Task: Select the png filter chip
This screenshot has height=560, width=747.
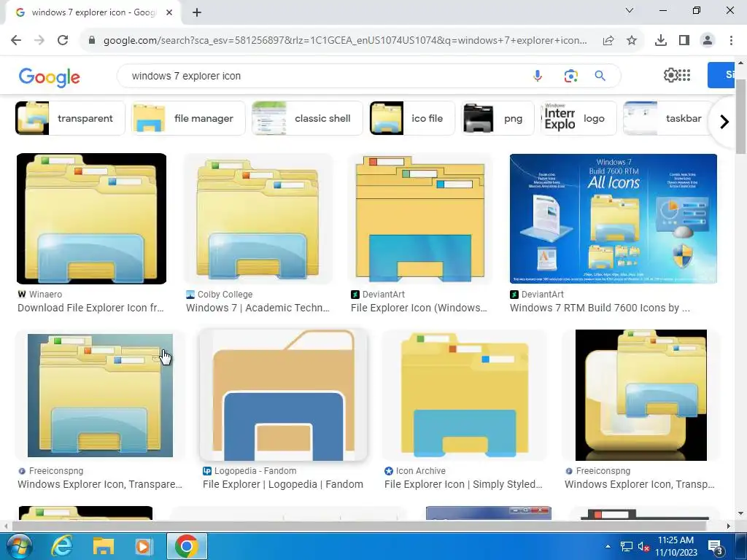Action: 498,118
